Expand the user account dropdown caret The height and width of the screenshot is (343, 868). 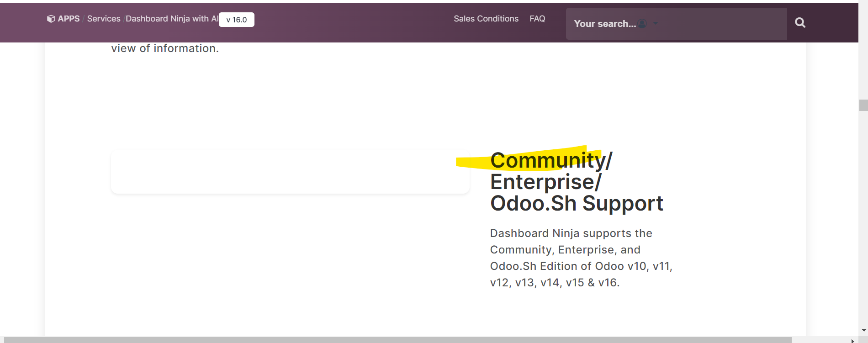click(x=656, y=23)
